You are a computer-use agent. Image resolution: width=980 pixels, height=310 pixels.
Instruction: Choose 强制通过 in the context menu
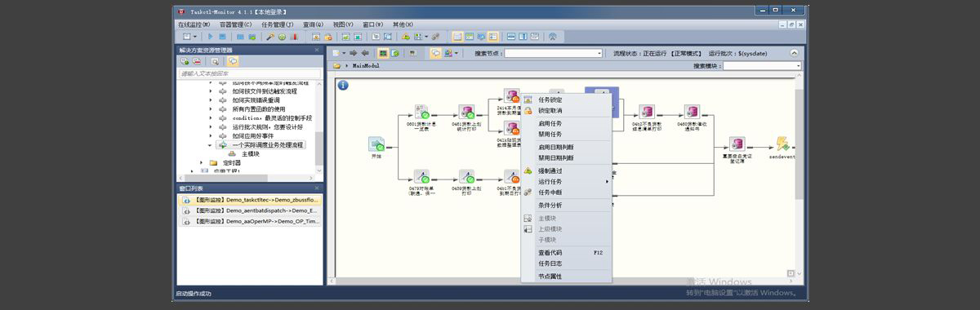tap(550, 170)
